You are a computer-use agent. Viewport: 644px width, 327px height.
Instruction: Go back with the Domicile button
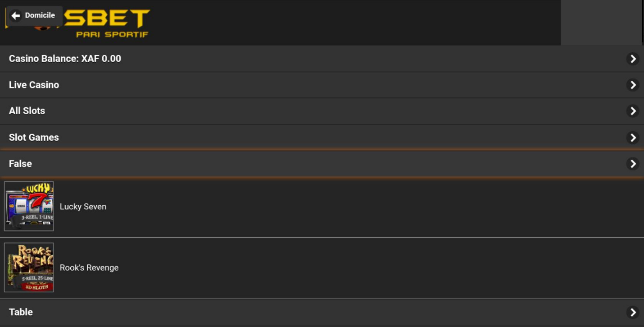click(34, 16)
